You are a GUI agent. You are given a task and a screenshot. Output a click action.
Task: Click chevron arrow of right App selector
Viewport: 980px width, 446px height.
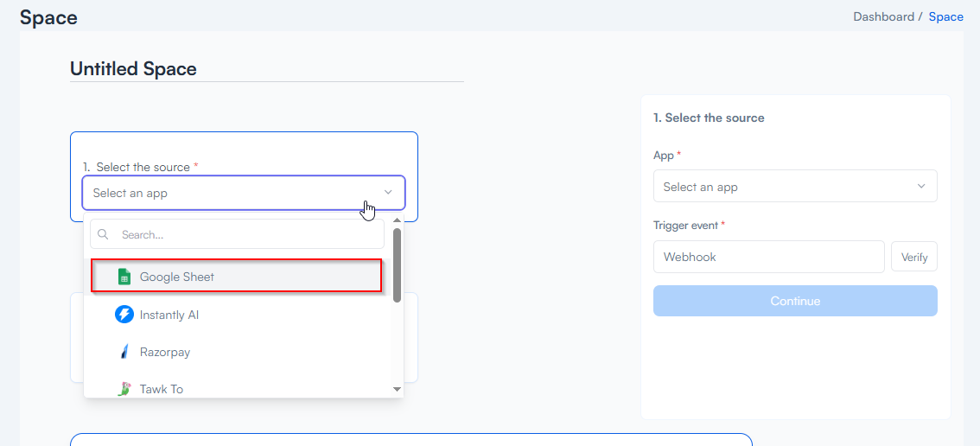921,187
